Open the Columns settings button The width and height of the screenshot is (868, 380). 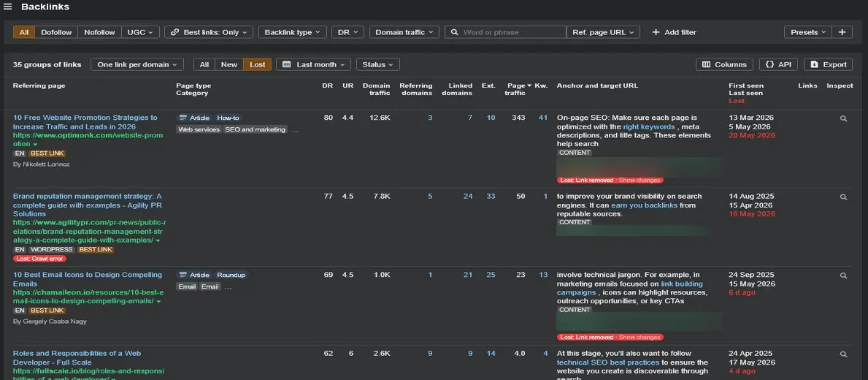point(724,64)
